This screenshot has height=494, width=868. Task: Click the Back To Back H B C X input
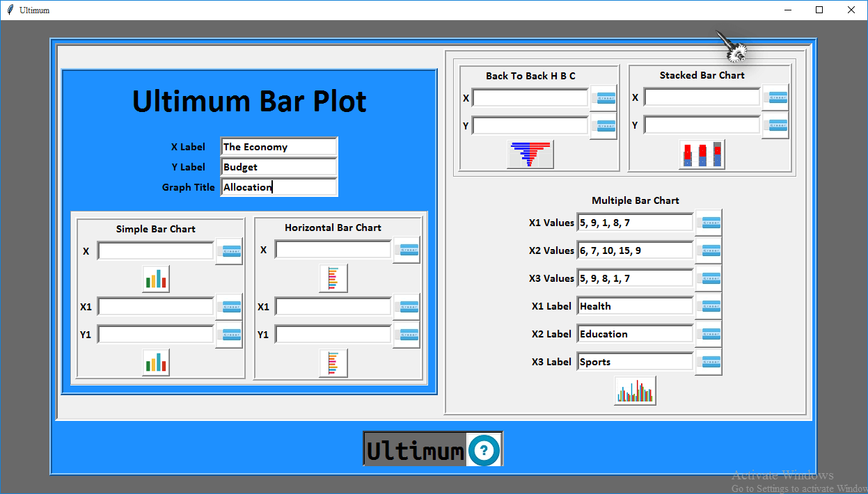[530, 98]
